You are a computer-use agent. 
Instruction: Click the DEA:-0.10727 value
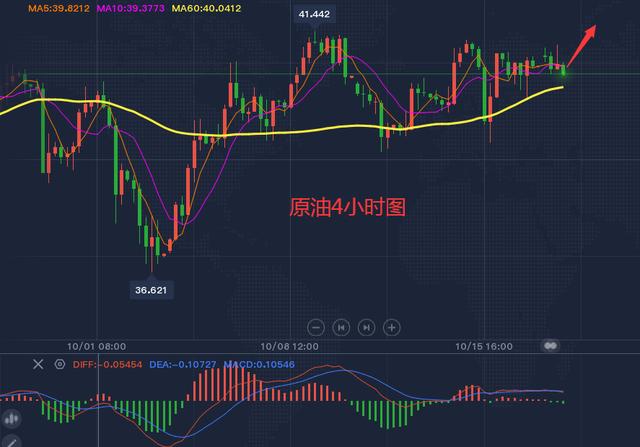click(183, 365)
